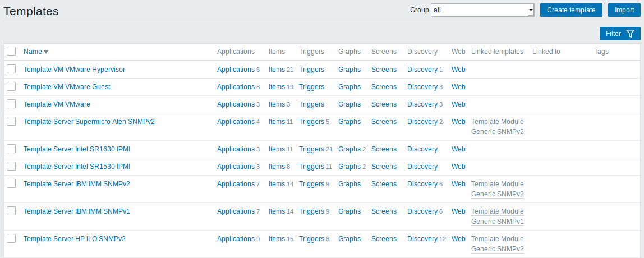Click the Filter funnel button
Viewport: 644px width, 258px height.
click(620, 34)
